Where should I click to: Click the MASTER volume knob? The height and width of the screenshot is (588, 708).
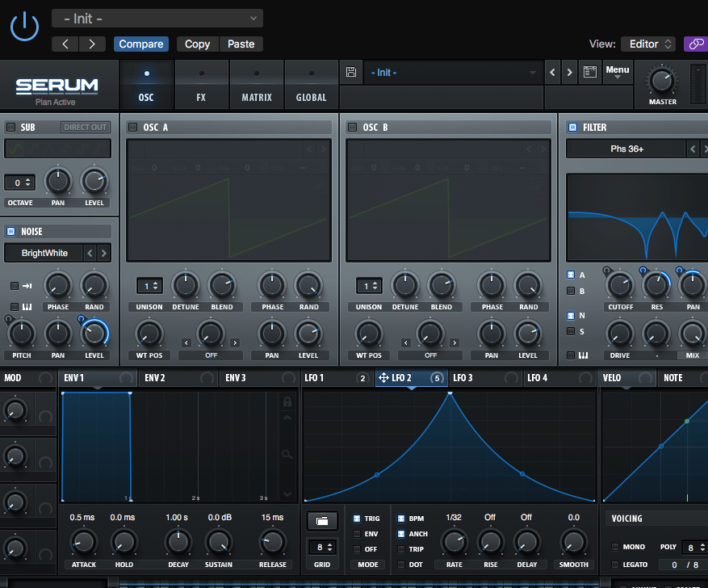(x=662, y=81)
